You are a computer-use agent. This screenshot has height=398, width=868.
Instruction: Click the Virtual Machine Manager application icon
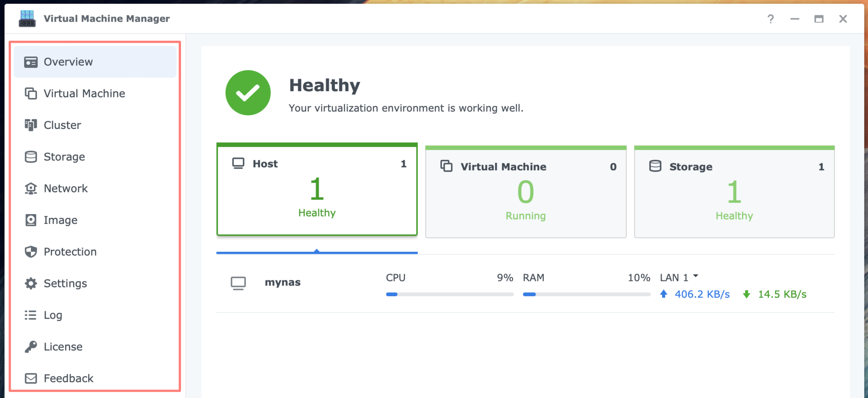pyautogui.click(x=27, y=18)
